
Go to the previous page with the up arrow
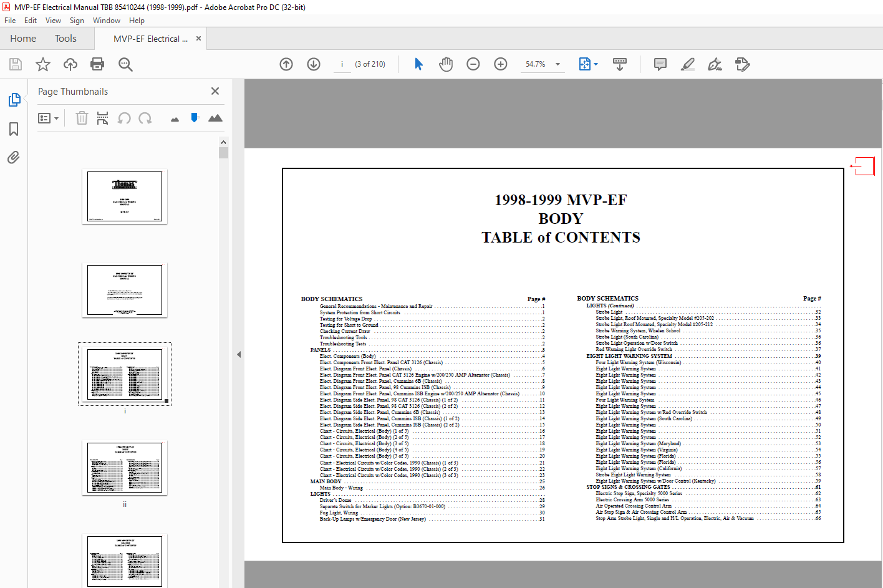(286, 64)
